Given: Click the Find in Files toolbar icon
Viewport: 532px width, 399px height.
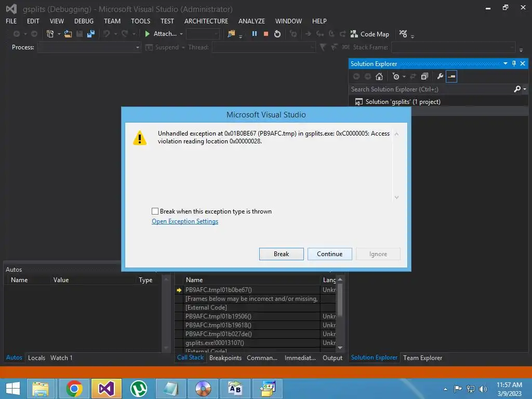Looking at the screenshot, I should (x=231, y=34).
